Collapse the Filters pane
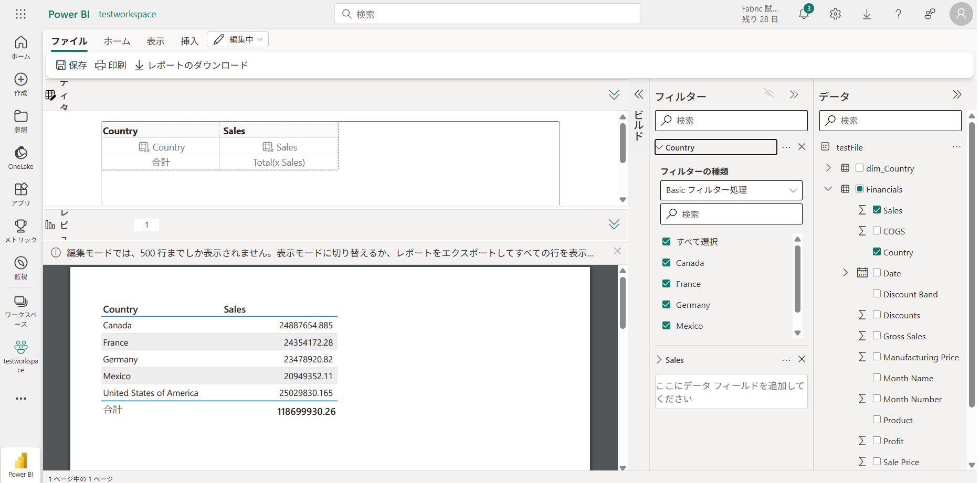The height and width of the screenshot is (483, 980). (794, 94)
